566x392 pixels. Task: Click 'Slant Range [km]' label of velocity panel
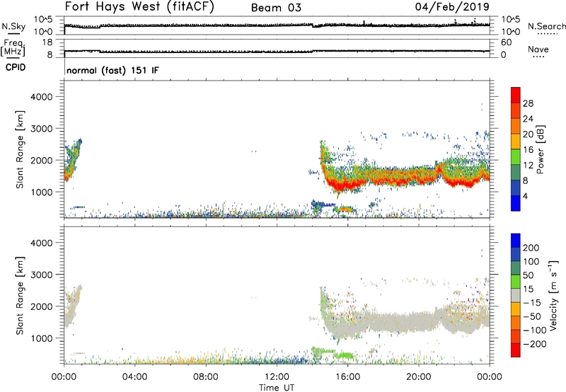pyautogui.click(x=20, y=296)
